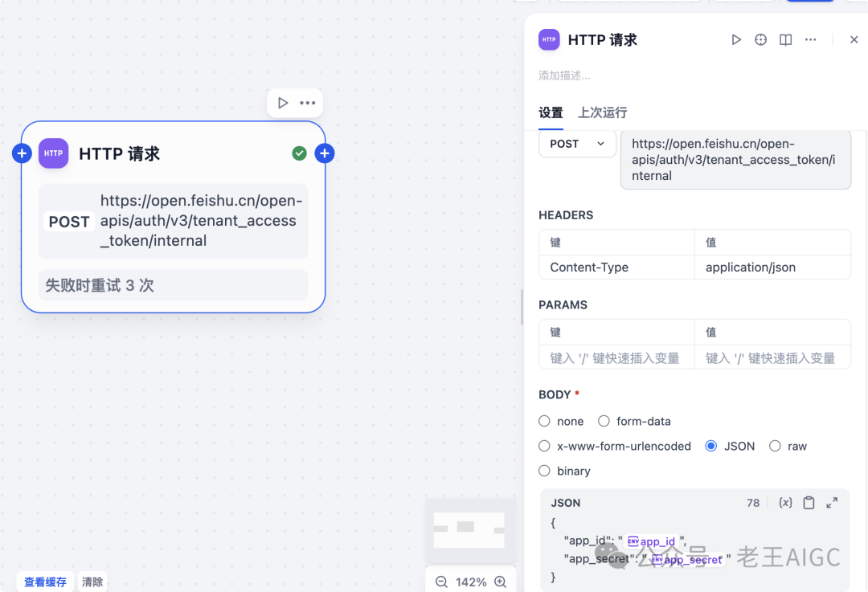Image resolution: width=868 pixels, height=592 pixels.
Task: Click the BODY section label
Action: 555,394
